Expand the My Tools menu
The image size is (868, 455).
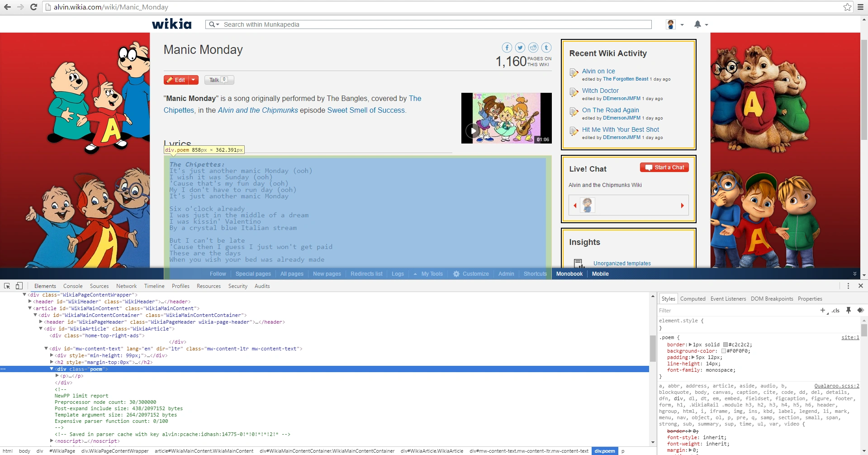pyautogui.click(x=427, y=274)
